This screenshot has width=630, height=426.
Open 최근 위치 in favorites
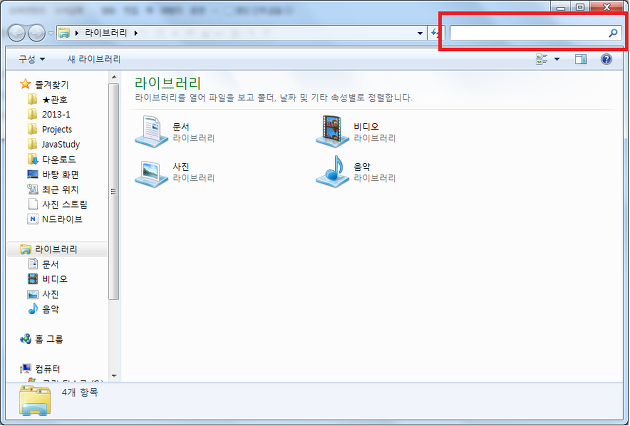coord(60,189)
